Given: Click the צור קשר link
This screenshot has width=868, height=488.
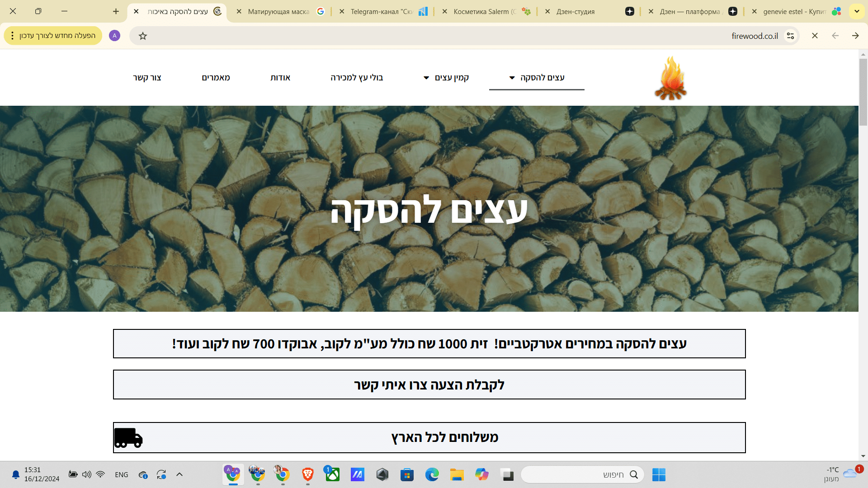Looking at the screenshot, I should (147, 78).
